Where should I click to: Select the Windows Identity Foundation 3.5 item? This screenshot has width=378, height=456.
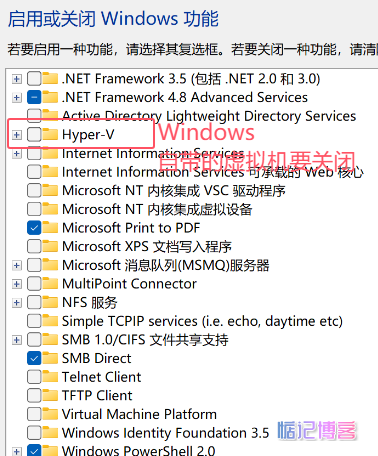click(x=165, y=433)
